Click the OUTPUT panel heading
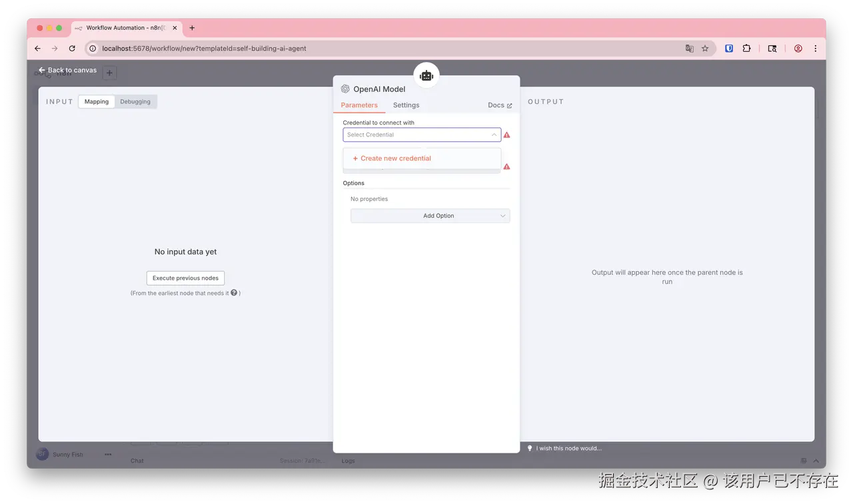 546,102
